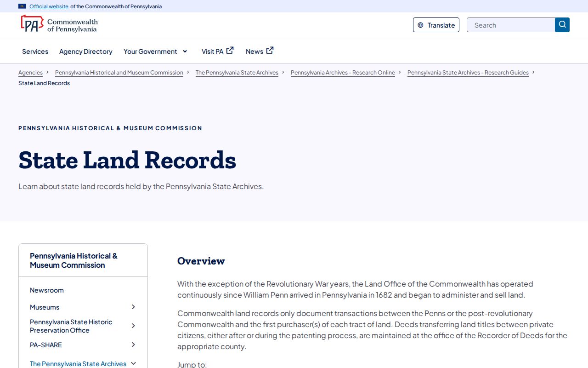This screenshot has width=588, height=368.
Task: Open Pennsylvania Historical and Museum Commission breadcrumb
Action: 119,73
